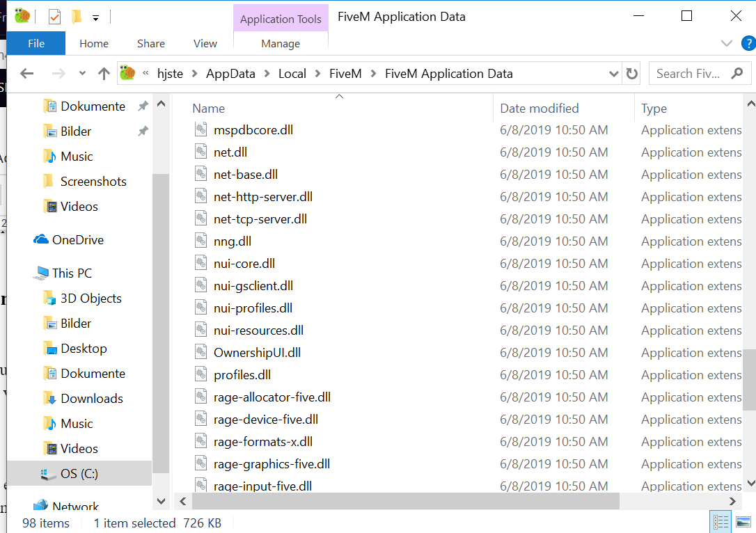
Task: Click the search magnifier icon
Action: [x=737, y=73]
